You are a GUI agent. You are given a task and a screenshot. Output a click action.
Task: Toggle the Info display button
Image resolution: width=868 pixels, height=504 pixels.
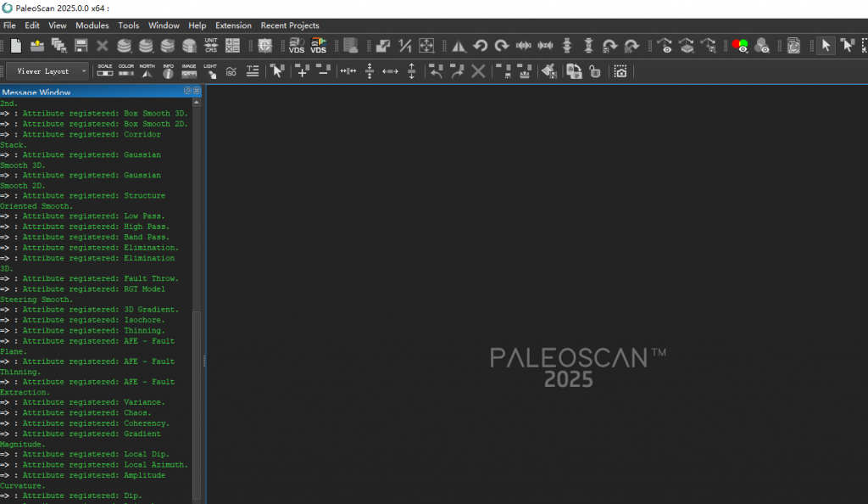[168, 71]
